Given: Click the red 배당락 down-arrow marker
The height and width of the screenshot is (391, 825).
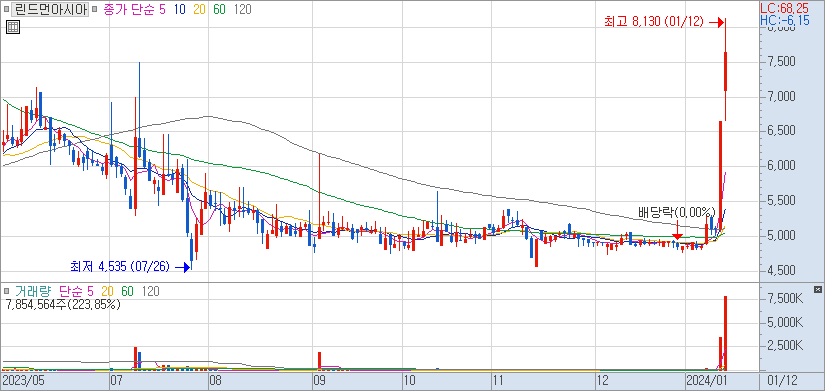Looking at the screenshot, I should coord(678,231).
